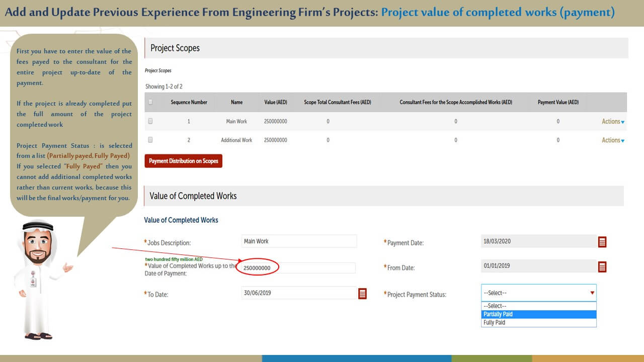Open the From Date calendar icon
Image resolution: width=644 pixels, height=362 pixels.
602,267
